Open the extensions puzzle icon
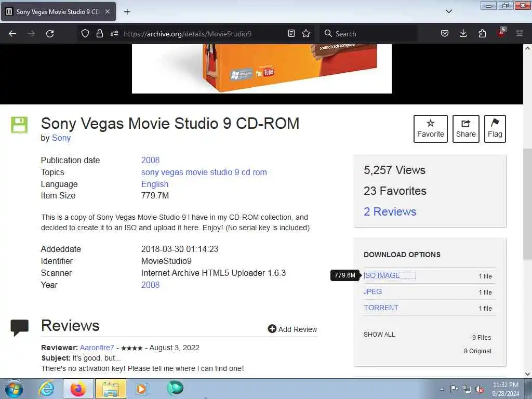 [x=482, y=33]
